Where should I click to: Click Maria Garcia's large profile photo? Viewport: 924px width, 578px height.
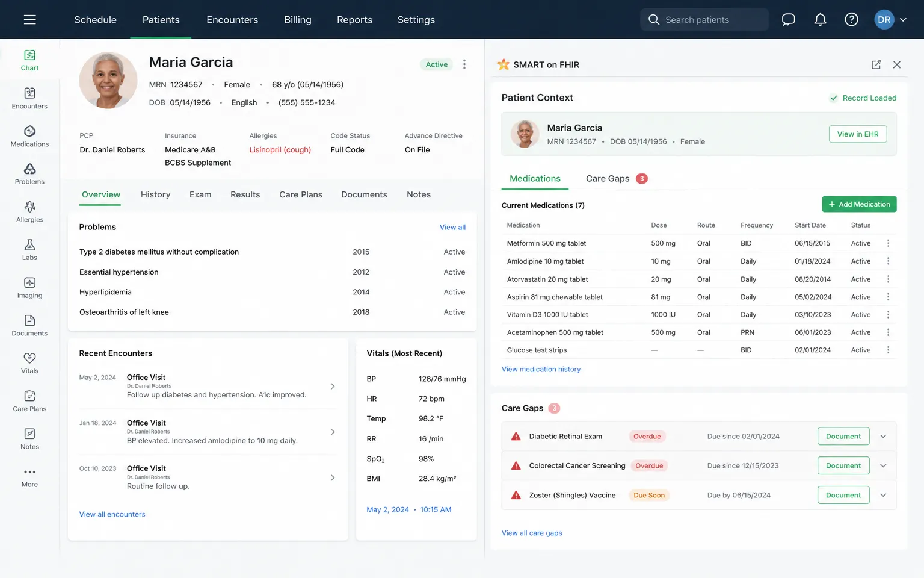click(108, 80)
